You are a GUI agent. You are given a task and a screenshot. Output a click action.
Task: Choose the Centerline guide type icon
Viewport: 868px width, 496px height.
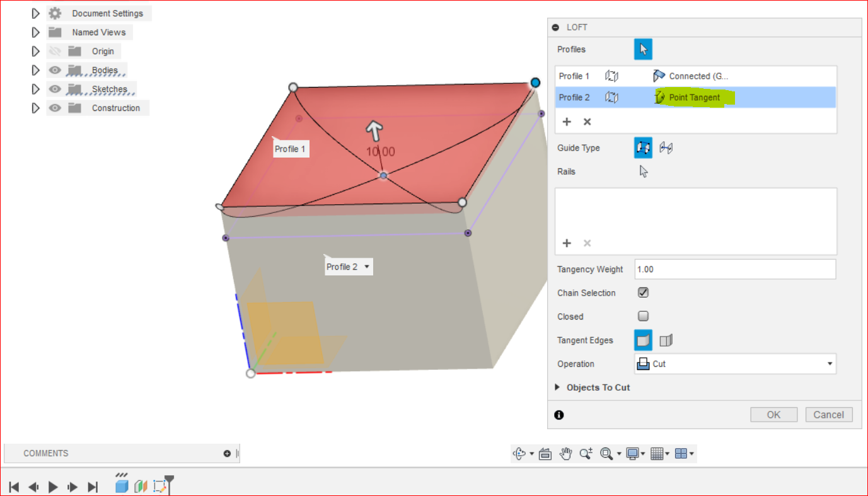click(x=666, y=148)
